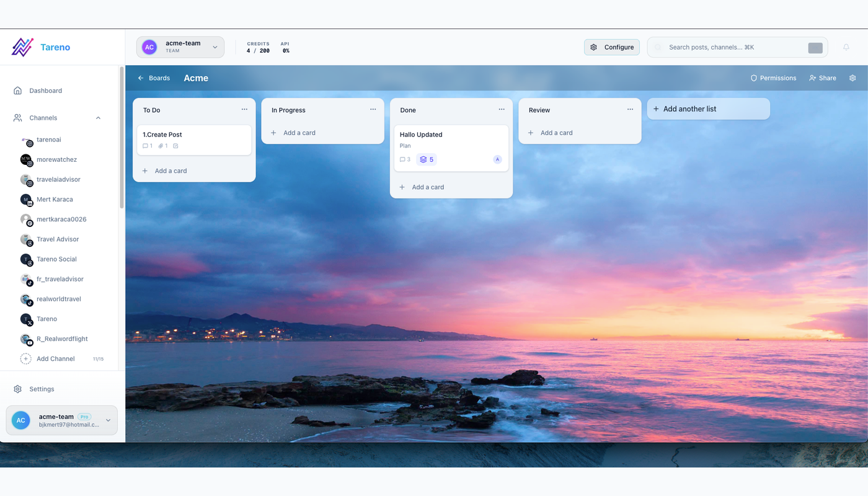Select the morewatchez channel avatar
This screenshot has height=496, width=868.
click(x=26, y=160)
